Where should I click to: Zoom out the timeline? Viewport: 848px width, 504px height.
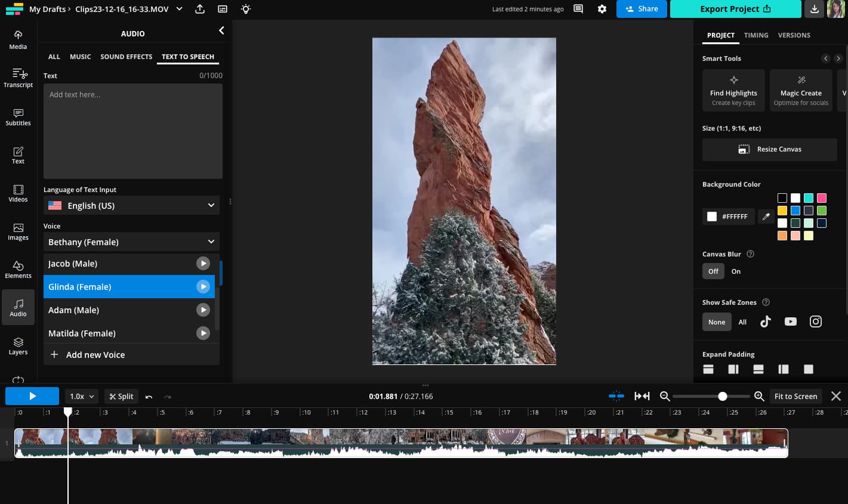pyautogui.click(x=665, y=396)
